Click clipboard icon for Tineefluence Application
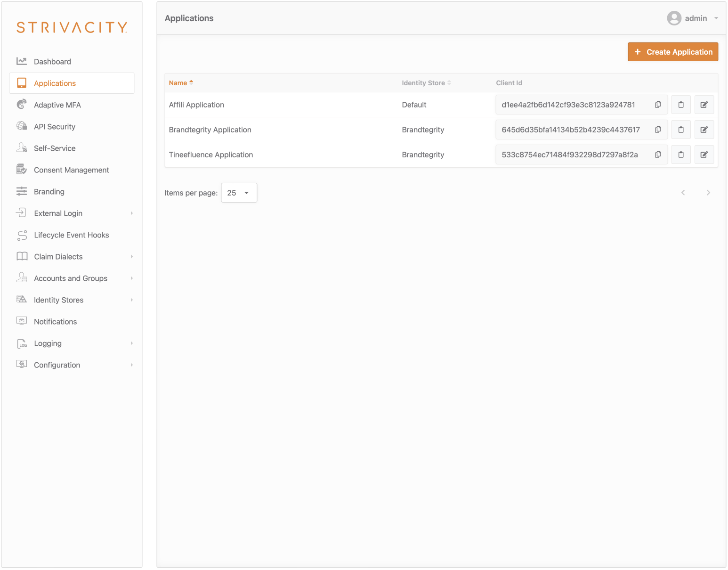Viewport: 728px width, 570px height. click(x=681, y=155)
